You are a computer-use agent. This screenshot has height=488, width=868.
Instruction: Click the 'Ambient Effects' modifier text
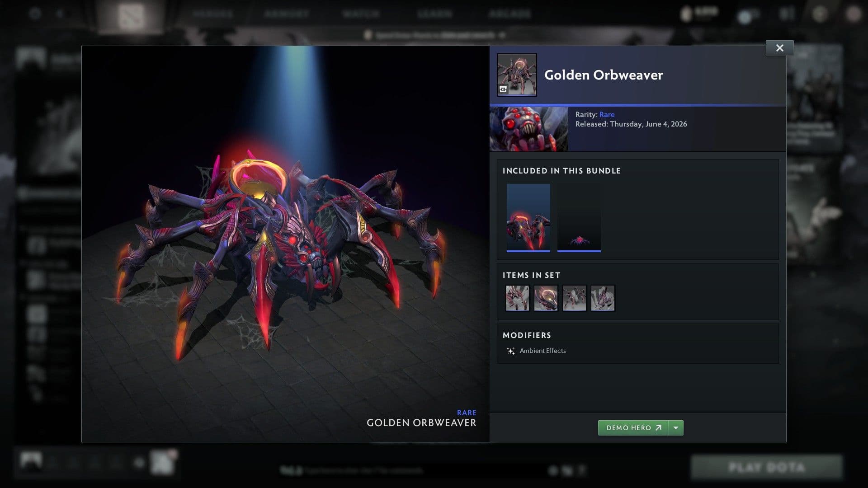pos(542,351)
